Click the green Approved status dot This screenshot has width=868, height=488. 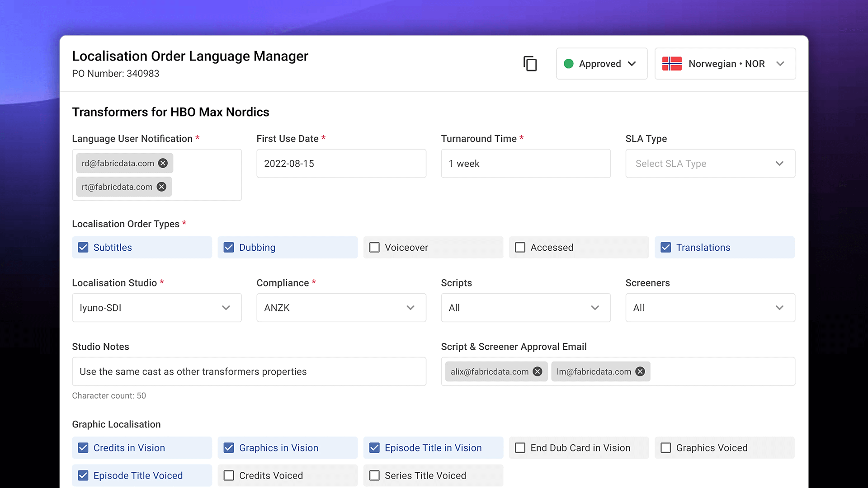[569, 64]
